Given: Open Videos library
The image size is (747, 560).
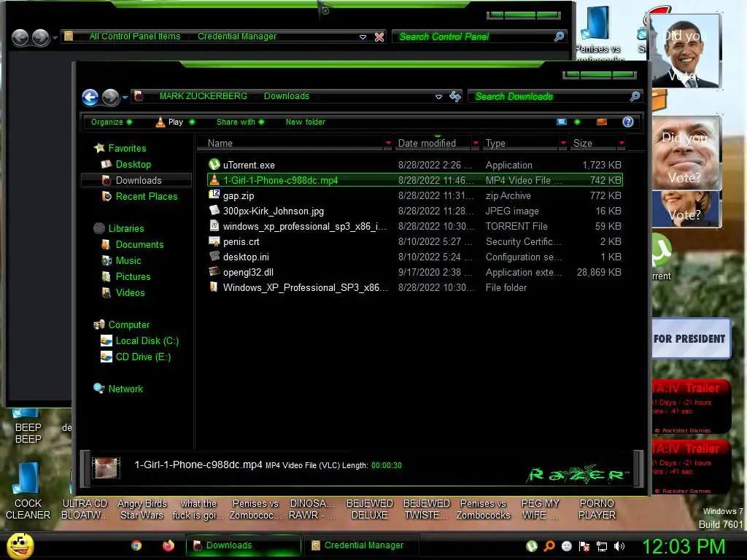Looking at the screenshot, I should (x=130, y=292).
